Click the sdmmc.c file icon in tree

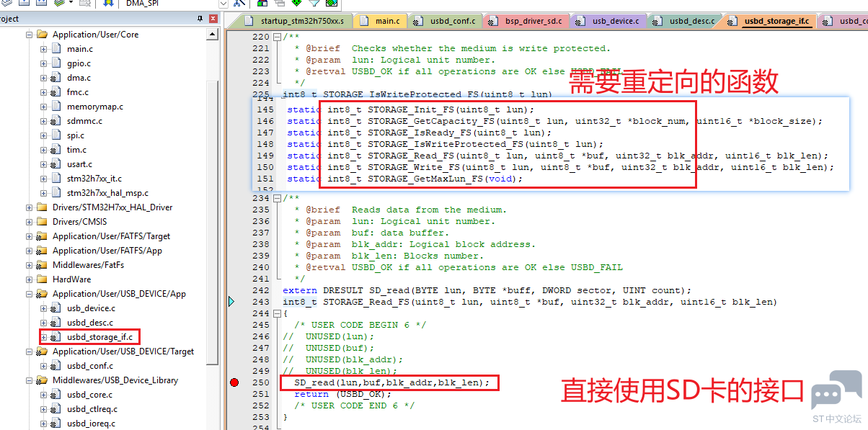point(55,121)
